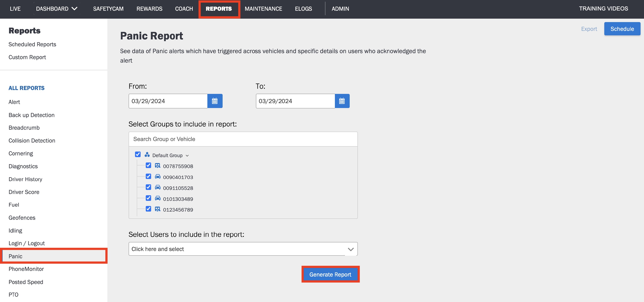Click the ALL REPORTS heading
The height and width of the screenshot is (302, 644).
tap(26, 88)
